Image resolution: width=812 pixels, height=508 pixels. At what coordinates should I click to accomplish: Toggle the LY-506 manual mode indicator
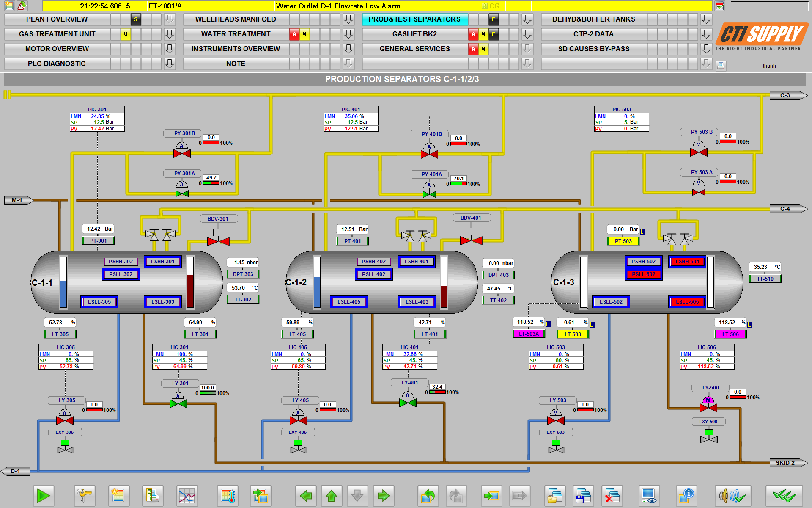pos(708,400)
